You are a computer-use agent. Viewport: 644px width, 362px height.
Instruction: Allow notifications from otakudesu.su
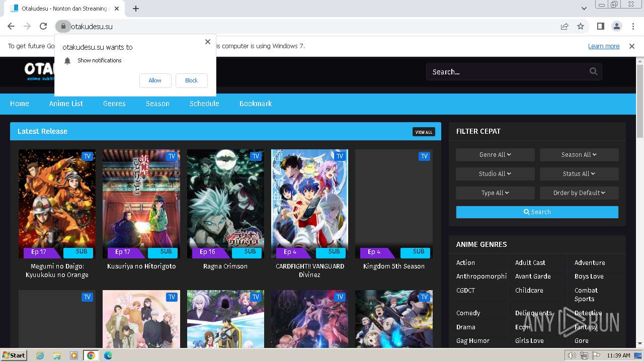coord(155,80)
